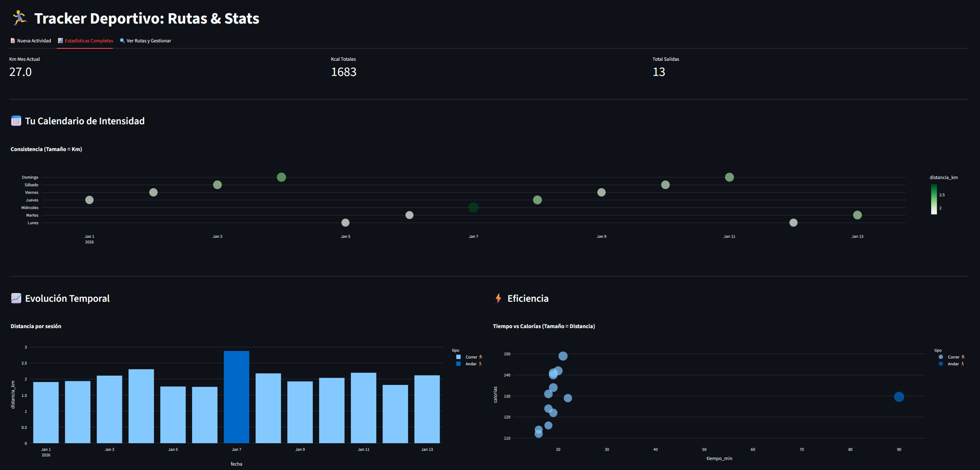
Task: Hide Andar series in Eficiencia scatter legend
Action: click(x=953, y=364)
